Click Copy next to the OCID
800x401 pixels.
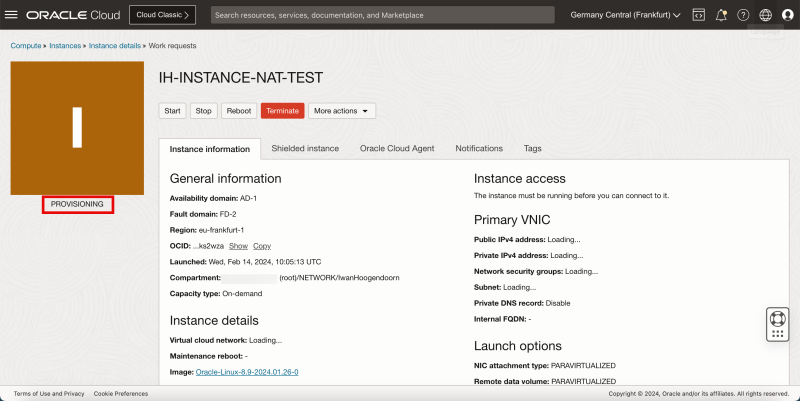point(262,246)
